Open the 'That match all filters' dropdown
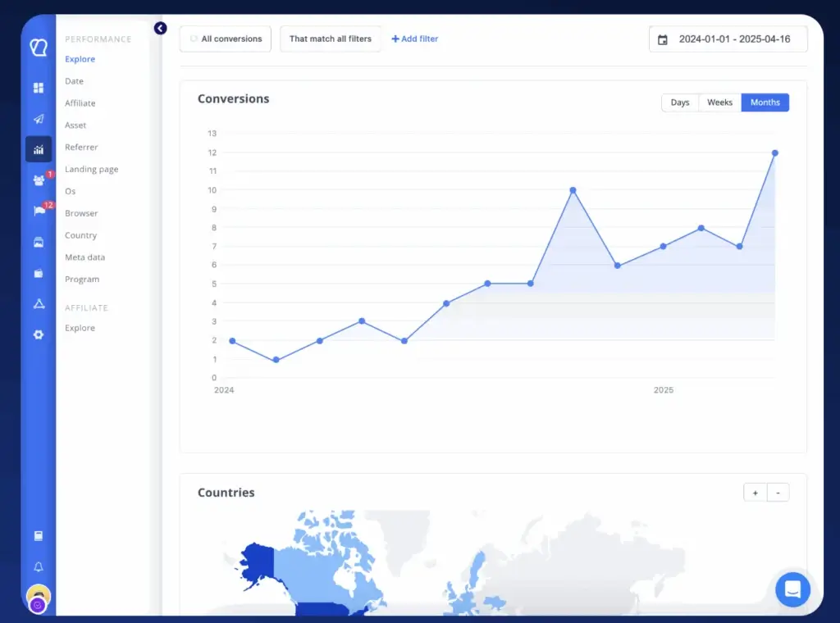 [331, 39]
